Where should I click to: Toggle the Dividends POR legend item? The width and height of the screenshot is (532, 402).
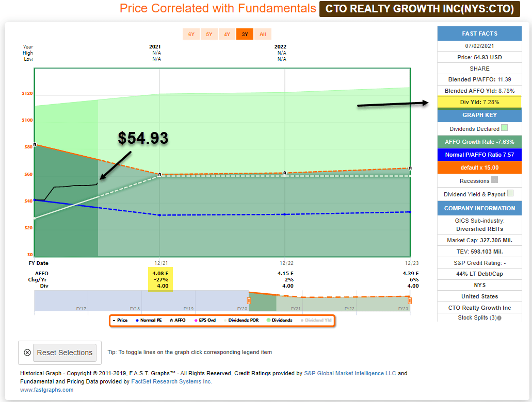(241, 321)
